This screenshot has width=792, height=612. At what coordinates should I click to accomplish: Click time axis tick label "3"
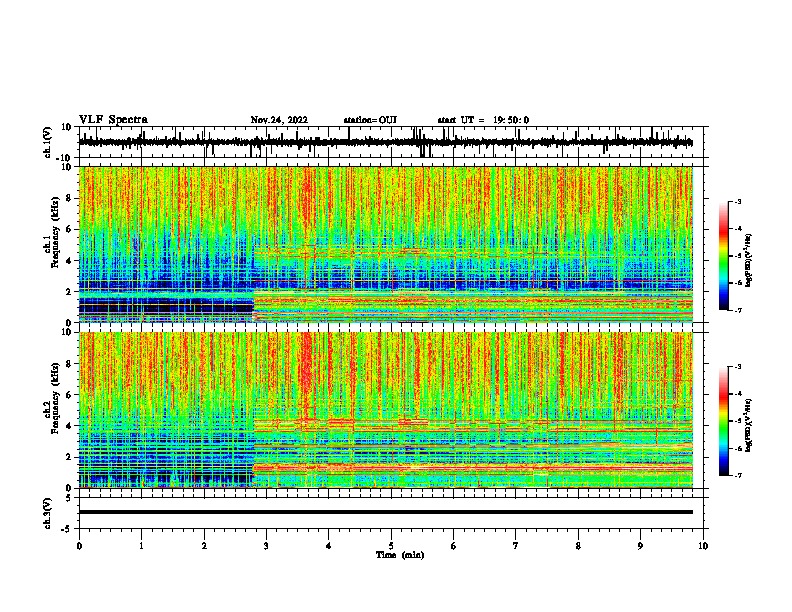[x=266, y=546]
